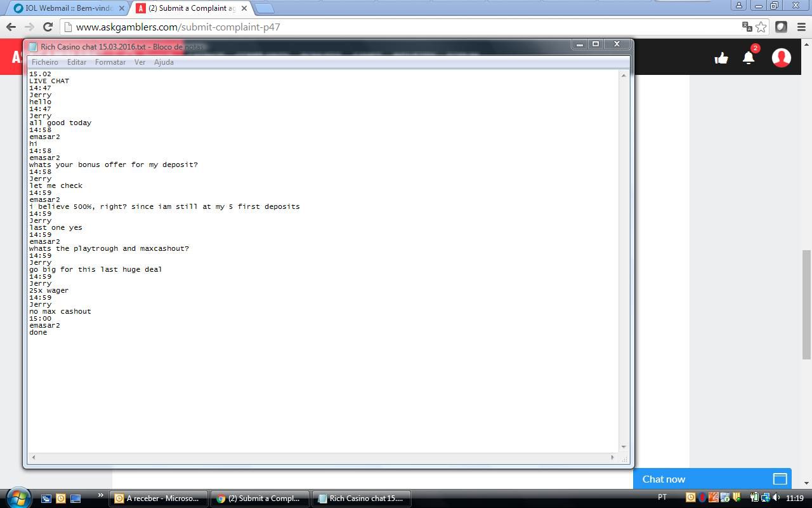Viewport: 812px width, 508px height.
Task: Bookmark this page with the star
Action: point(761,27)
